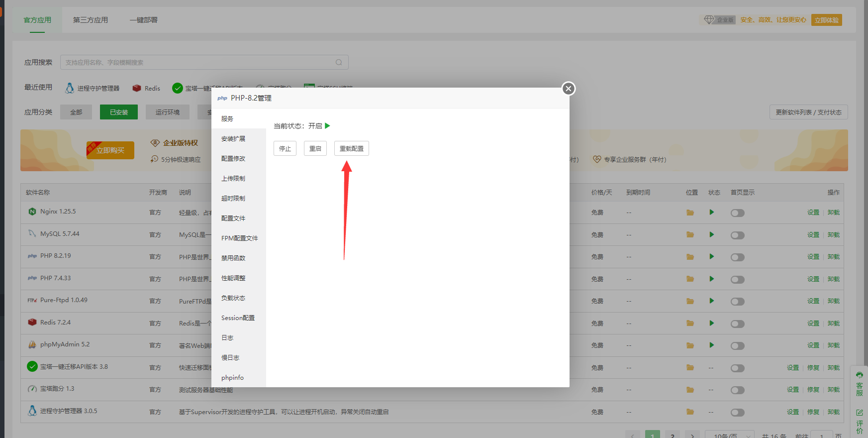
Task: Toggle homepage display for Redis 7.2.4
Action: click(738, 324)
